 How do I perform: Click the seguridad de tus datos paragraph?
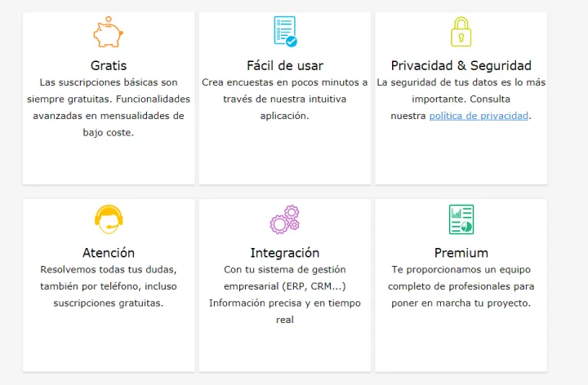tap(461, 91)
